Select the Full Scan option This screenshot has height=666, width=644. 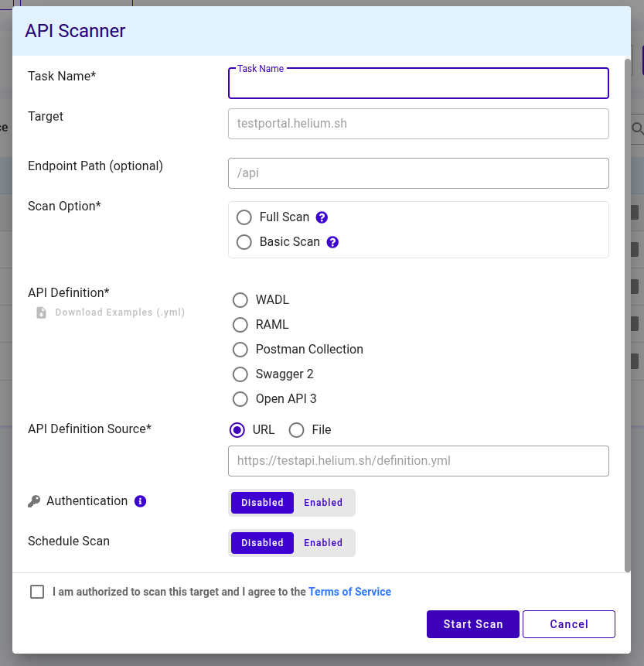244,217
